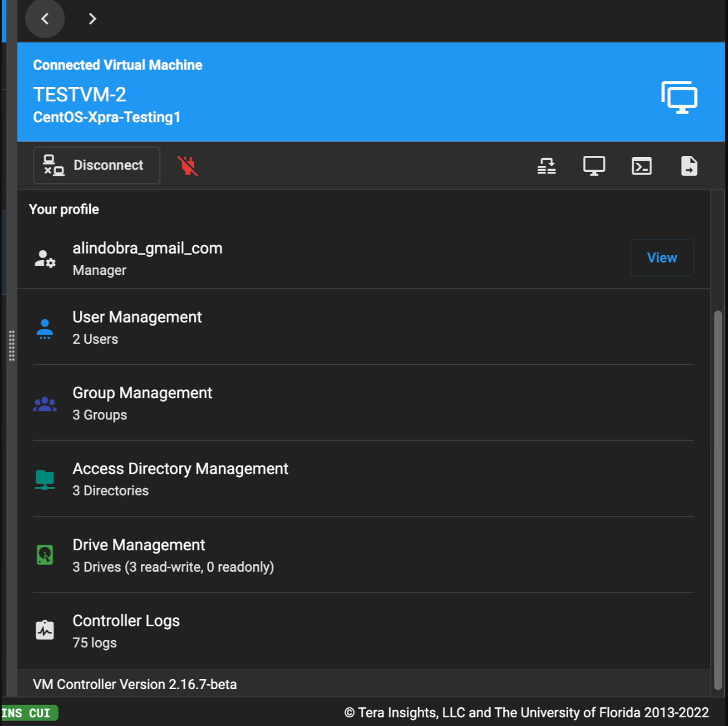728x726 pixels.
Task: Open the terminal console icon
Action: click(642, 166)
